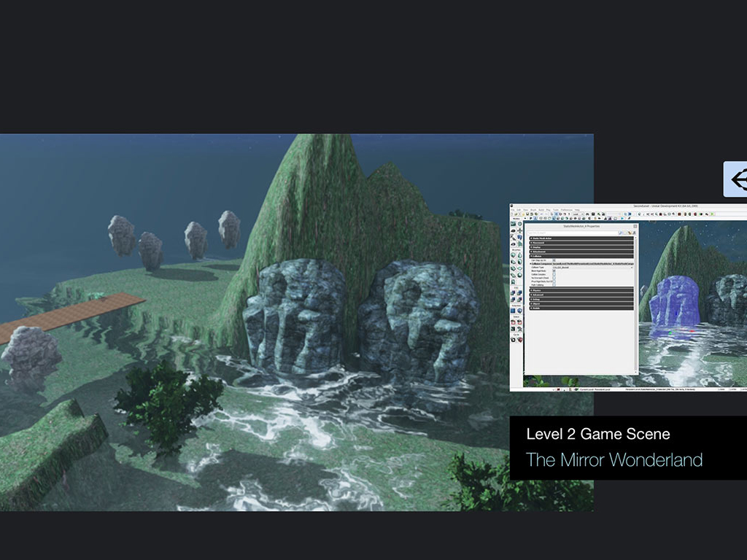Open the File menu in UDK
This screenshot has height=560, width=747.
point(513,210)
